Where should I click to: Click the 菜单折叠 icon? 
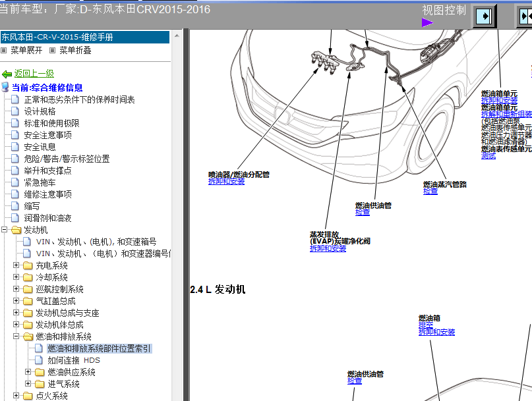(x=52, y=51)
